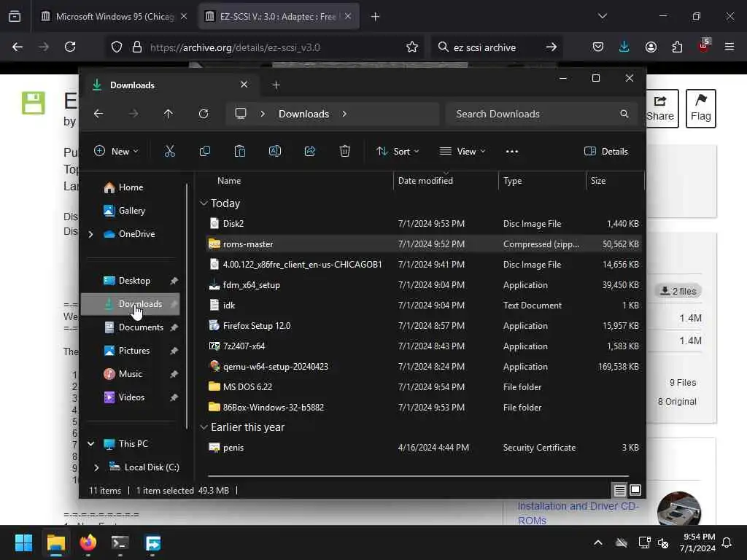Image resolution: width=747 pixels, height=560 pixels.
Task: Open the Terminal icon in the taskbar
Action: click(x=120, y=542)
